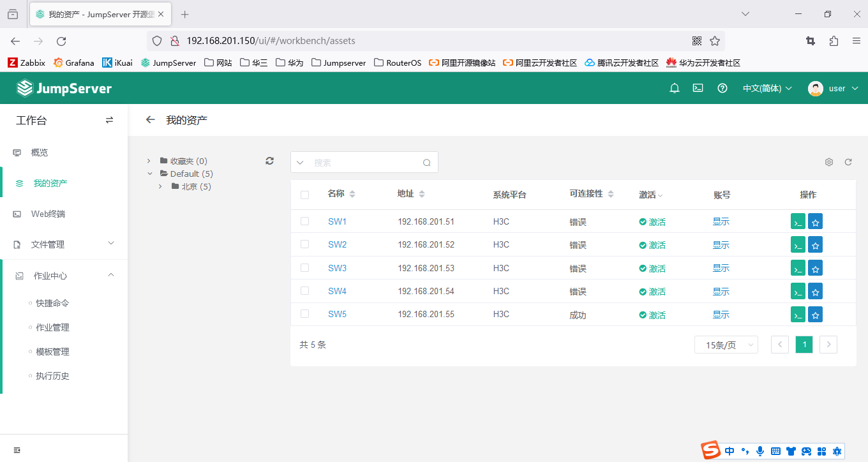Screen dimensions: 868x462
Task: Refresh the asset tree panel
Action: pos(269,161)
